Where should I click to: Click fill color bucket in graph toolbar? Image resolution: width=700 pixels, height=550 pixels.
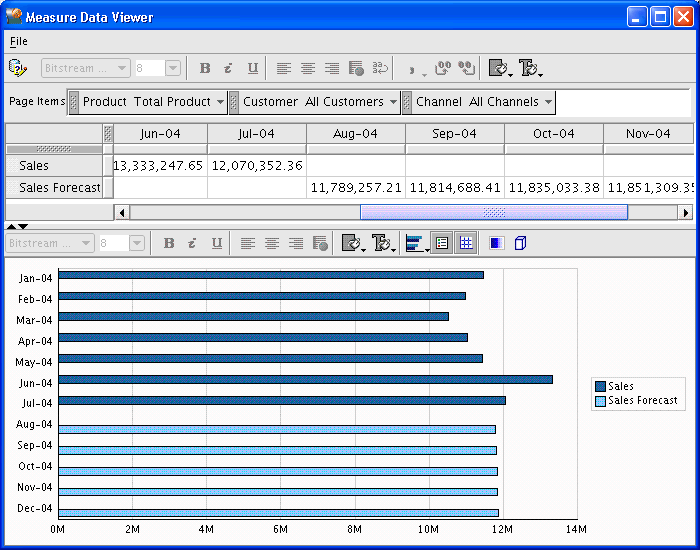[x=351, y=243]
